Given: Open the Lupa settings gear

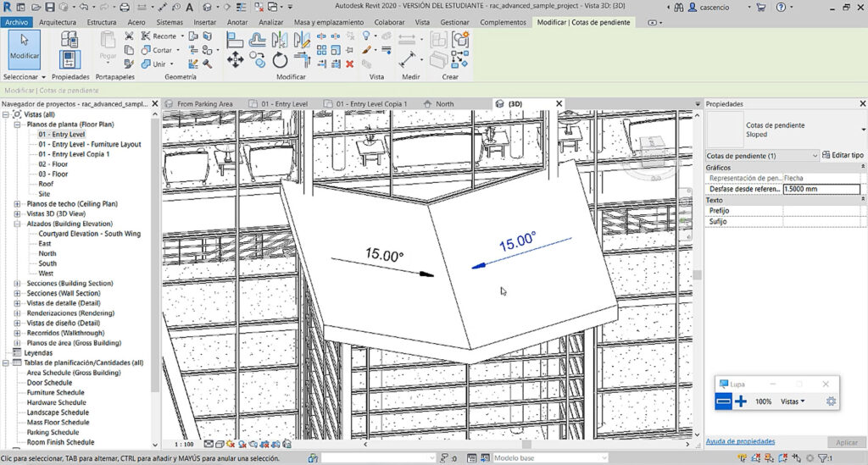Looking at the screenshot, I should 831,401.
